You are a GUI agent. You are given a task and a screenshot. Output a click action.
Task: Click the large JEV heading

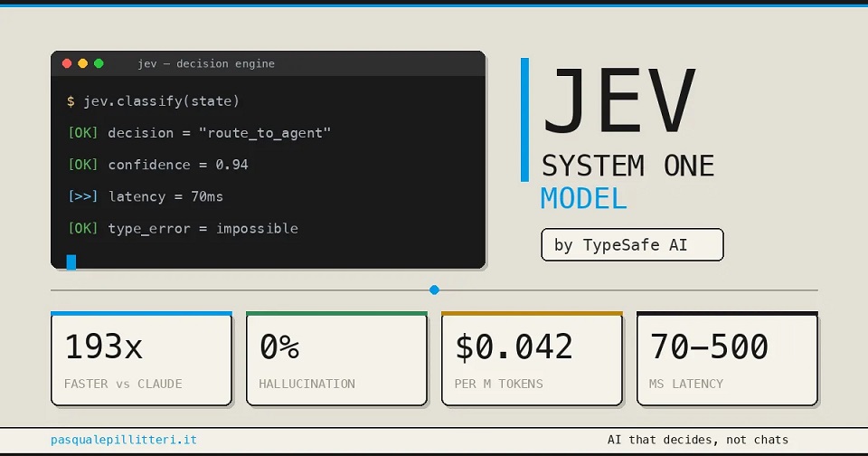(x=618, y=100)
